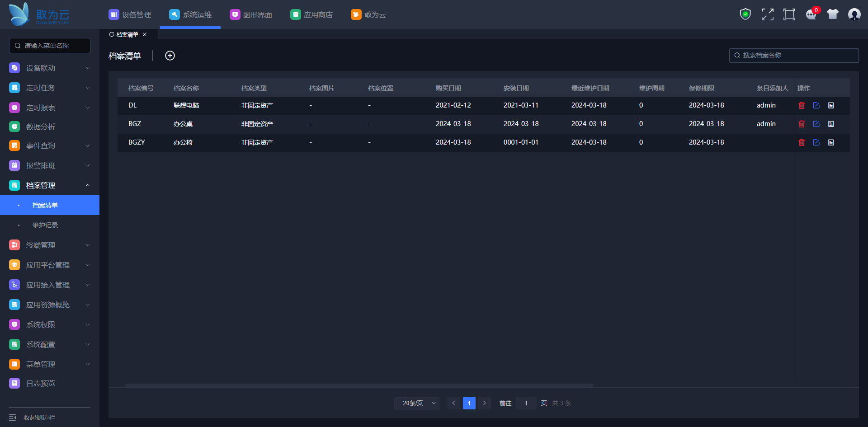Enter fullscreen using the expand arrows icon
868x427 pixels.
(767, 14)
